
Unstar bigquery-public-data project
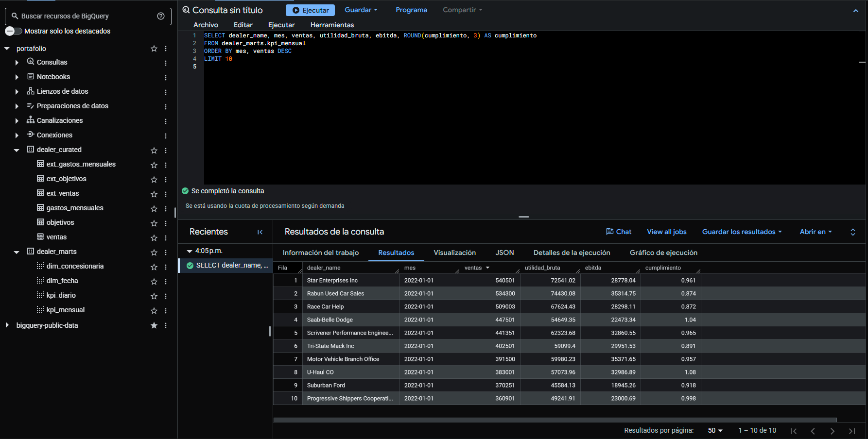(154, 325)
